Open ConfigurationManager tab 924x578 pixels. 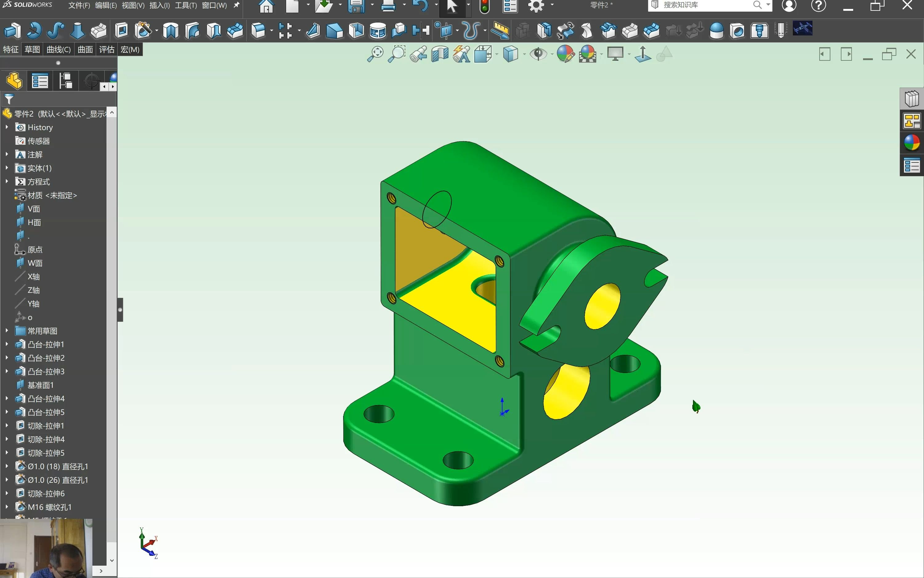click(x=65, y=81)
